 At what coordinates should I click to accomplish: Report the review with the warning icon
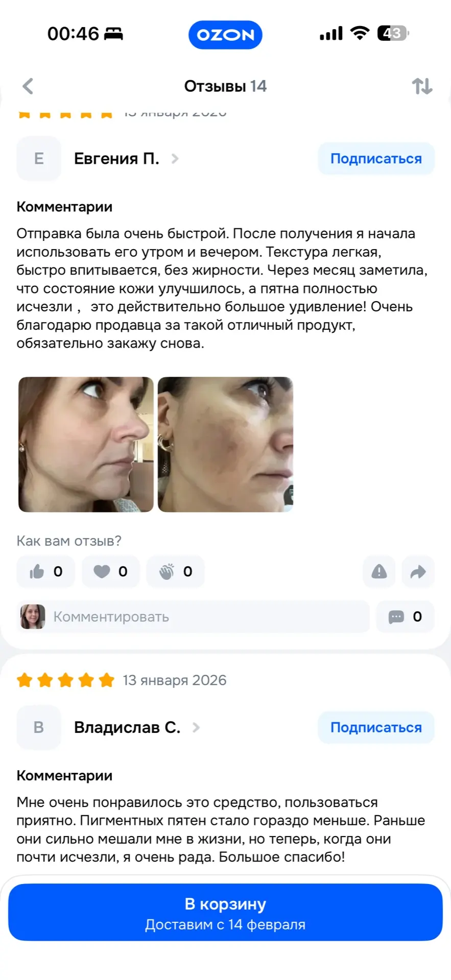379,571
